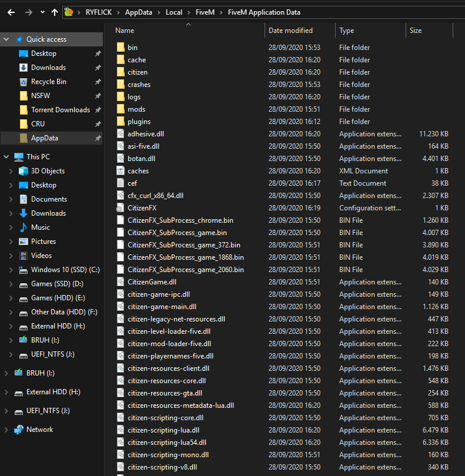This screenshot has width=465, height=476.
Task: Select the Network icon in sidebar
Action: pyautogui.click(x=19, y=430)
